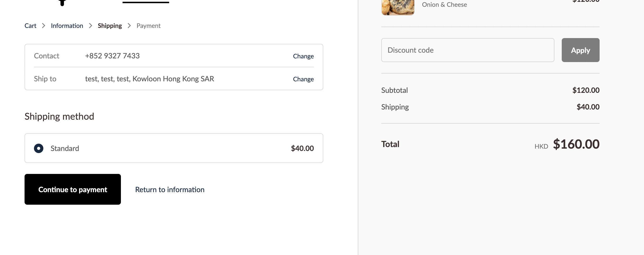Change the ship to address

click(303, 79)
